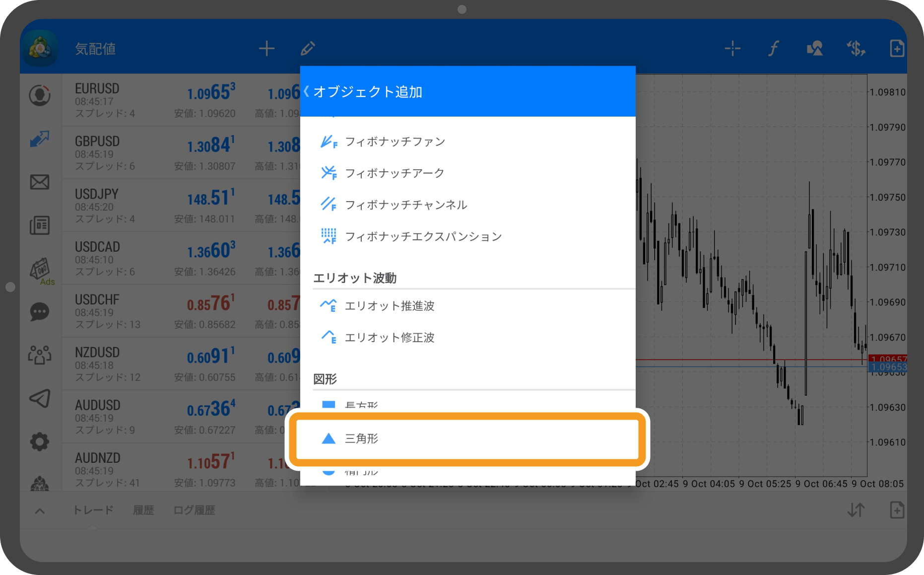The width and height of the screenshot is (924, 575).
Task: Open the mailbox icon in the sidebar
Action: point(40,182)
